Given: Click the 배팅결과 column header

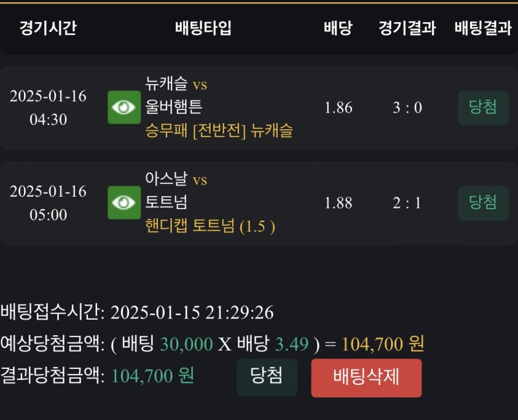Looking at the screenshot, I should (x=483, y=28).
